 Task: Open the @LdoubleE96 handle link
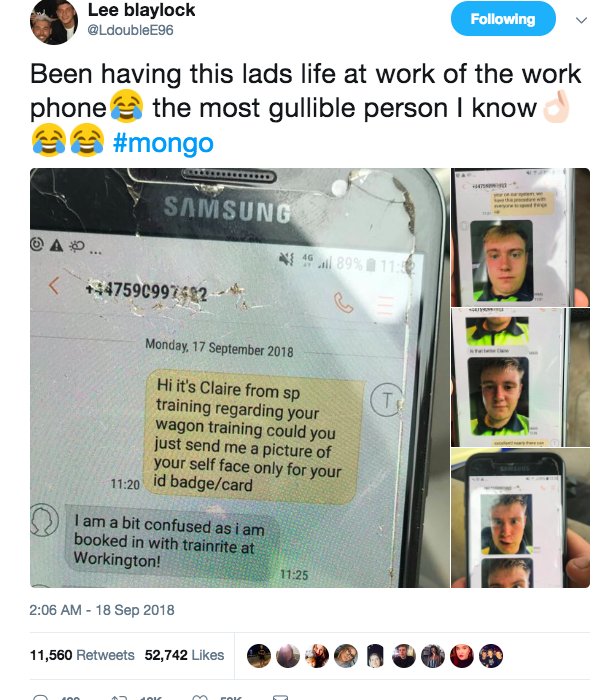(130, 30)
